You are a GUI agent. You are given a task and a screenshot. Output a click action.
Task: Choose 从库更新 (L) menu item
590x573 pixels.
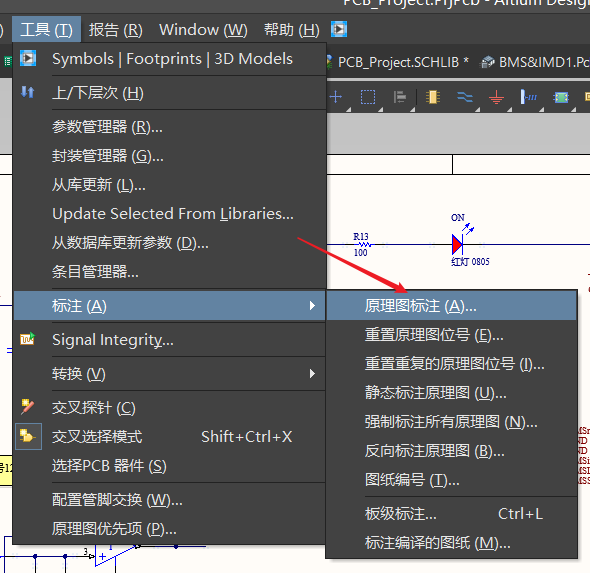point(170,185)
